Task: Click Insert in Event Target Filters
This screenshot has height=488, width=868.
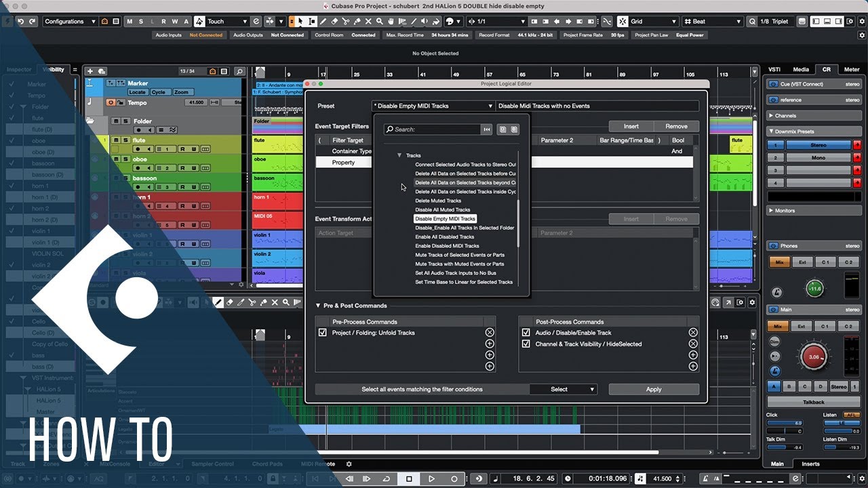Action: [x=631, y=126]
